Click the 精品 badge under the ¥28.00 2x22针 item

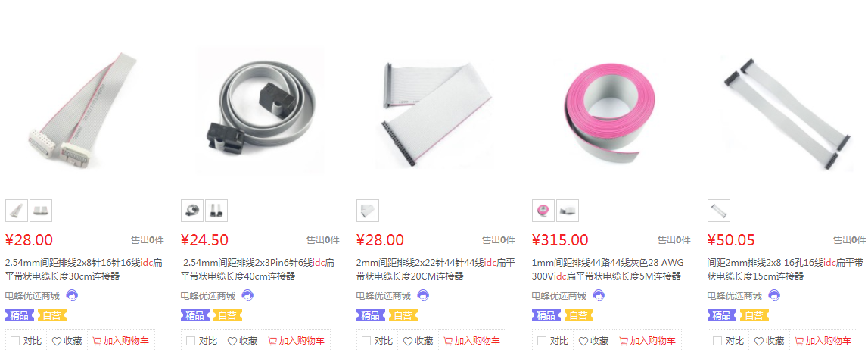(370, 315)
